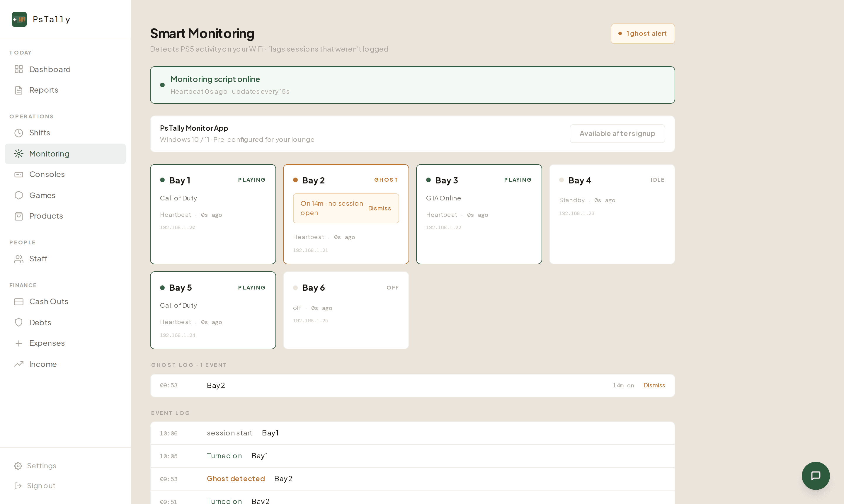Open the Products page

(x=65, y=216)
